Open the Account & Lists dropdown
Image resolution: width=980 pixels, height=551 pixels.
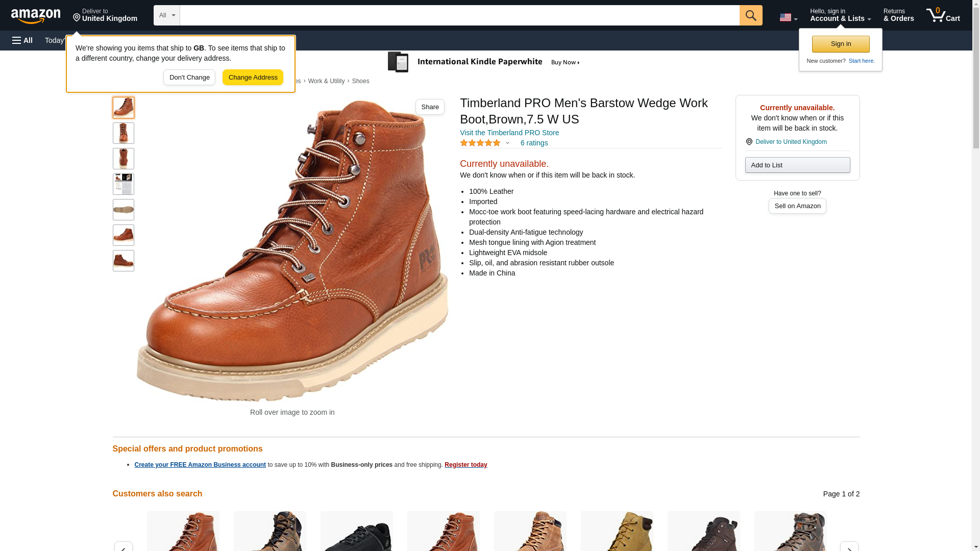pos(840,15)
